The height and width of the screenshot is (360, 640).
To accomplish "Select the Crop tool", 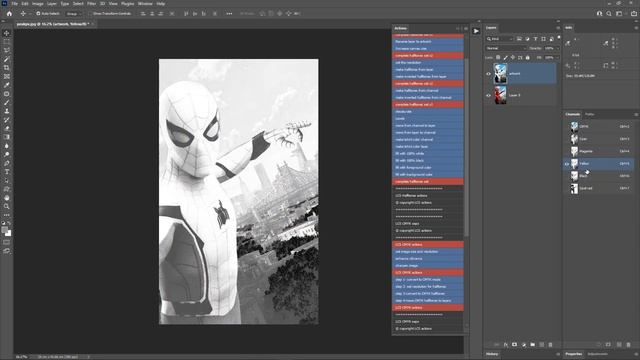I will [x=7, y=68].
